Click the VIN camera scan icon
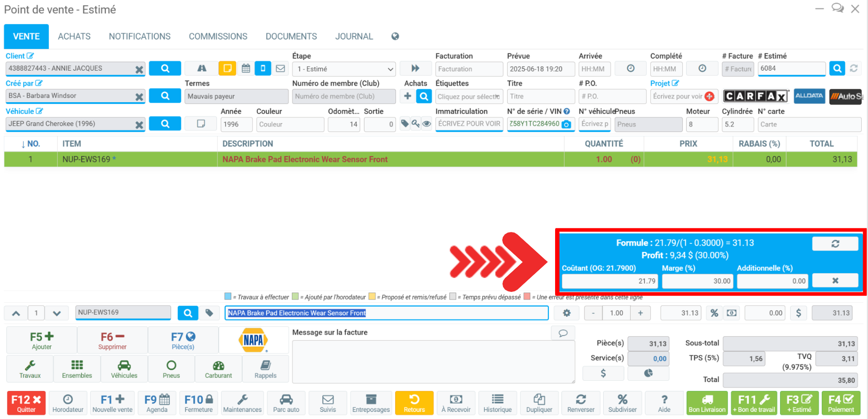This screenshot has height=419, width=868. (566, 124)
